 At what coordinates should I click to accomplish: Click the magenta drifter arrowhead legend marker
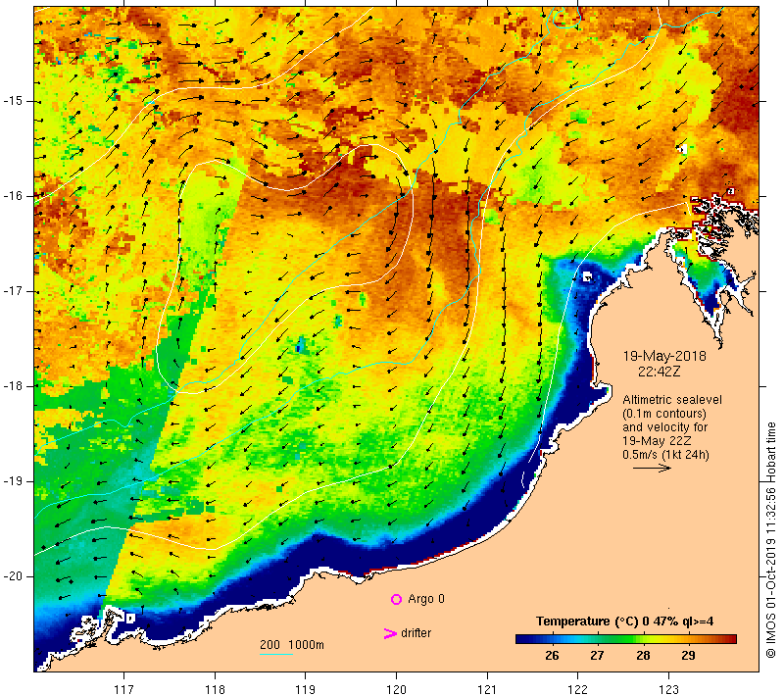(x=389, y=633)
